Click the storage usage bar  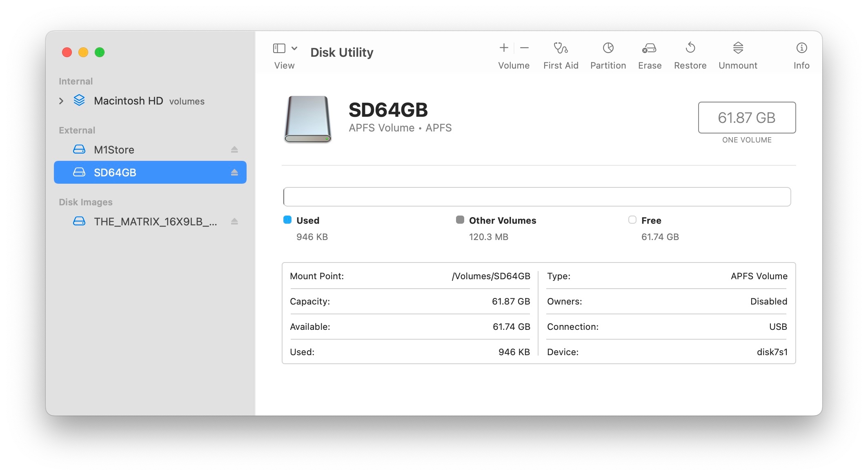[536, 197]
